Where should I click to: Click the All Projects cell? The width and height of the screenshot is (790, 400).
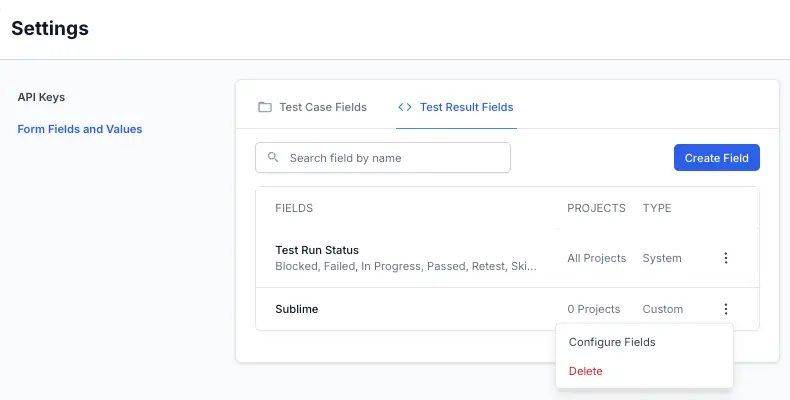click(596, 258)
